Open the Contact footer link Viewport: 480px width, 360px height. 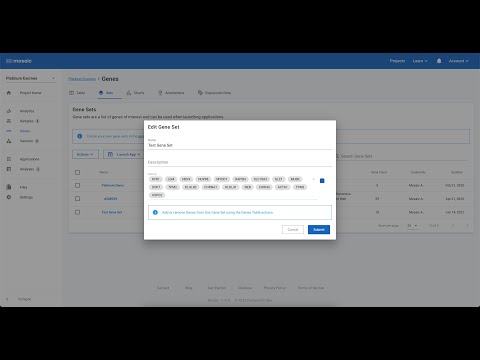tap(163, 288)
